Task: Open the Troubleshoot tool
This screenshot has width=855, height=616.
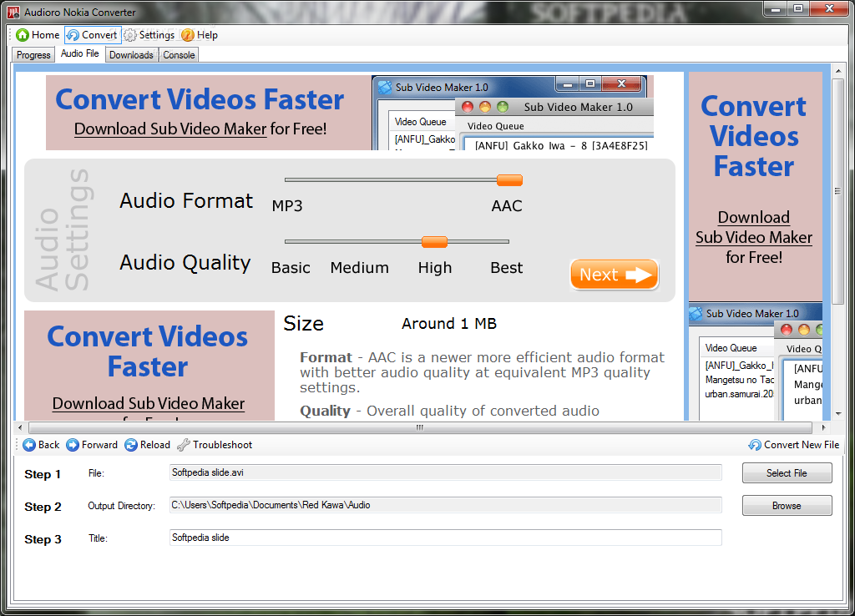Action: 215,445
